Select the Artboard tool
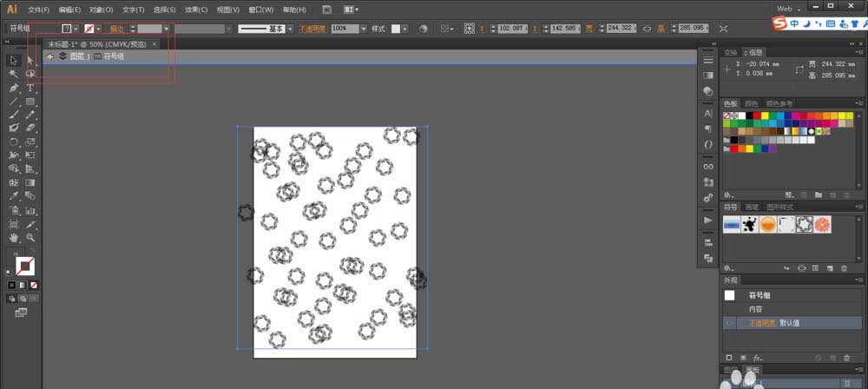The width and height of the screenshot is (868, 389). [x=14, y=224]
